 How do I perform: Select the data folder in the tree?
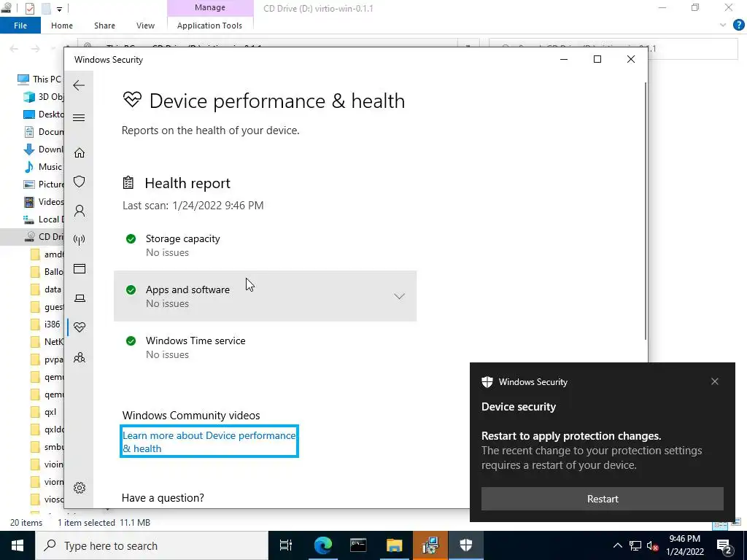46,289
